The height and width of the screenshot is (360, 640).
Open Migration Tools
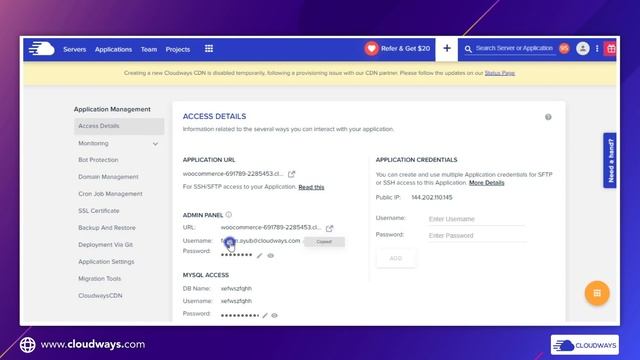(100, 278)
